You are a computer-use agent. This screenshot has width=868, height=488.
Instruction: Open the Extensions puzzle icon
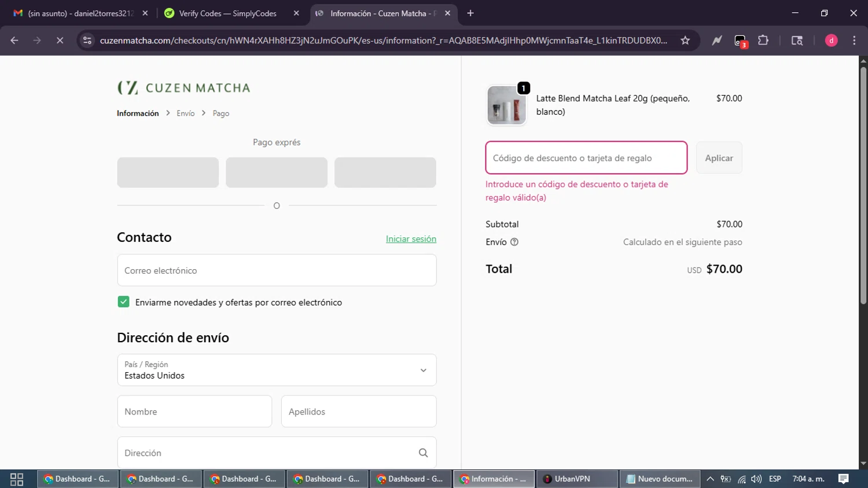coord(763,41)
